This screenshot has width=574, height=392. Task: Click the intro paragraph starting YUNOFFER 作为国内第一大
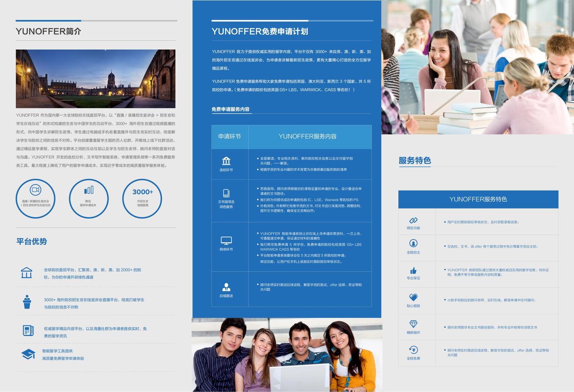point(96,140)
